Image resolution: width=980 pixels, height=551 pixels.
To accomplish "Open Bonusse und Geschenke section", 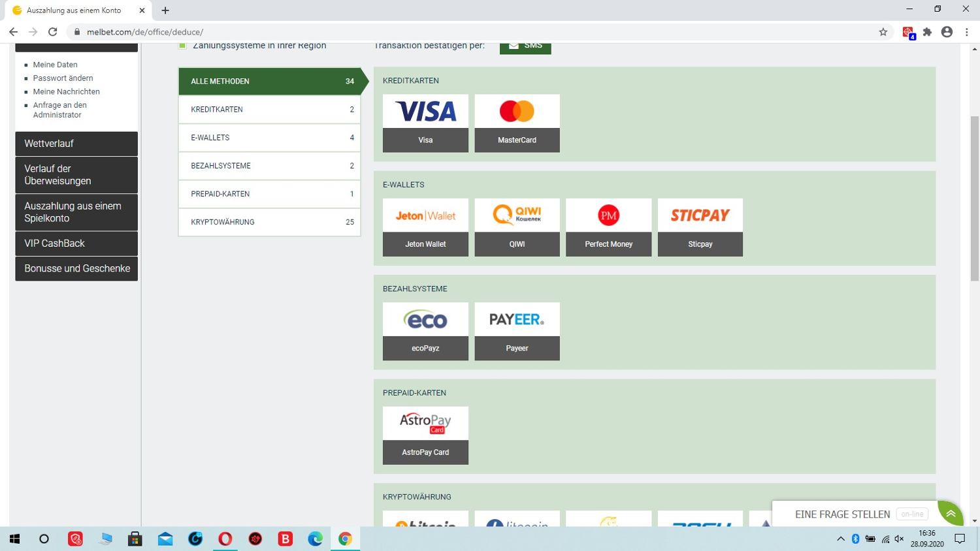I will click(76, 268).
